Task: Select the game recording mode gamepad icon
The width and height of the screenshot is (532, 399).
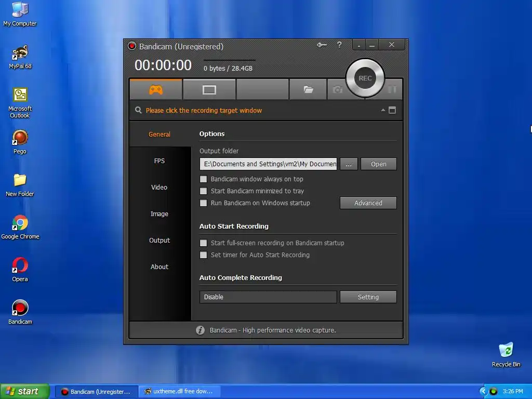Action: (156, 89)
